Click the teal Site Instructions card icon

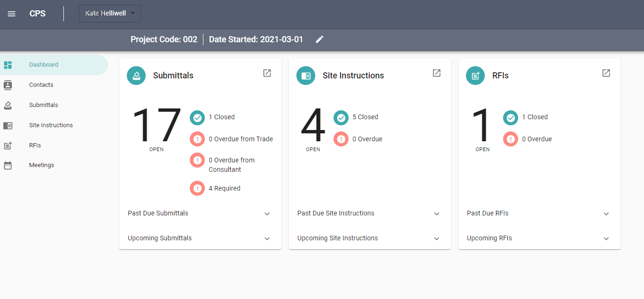click(x=306, y=76)
